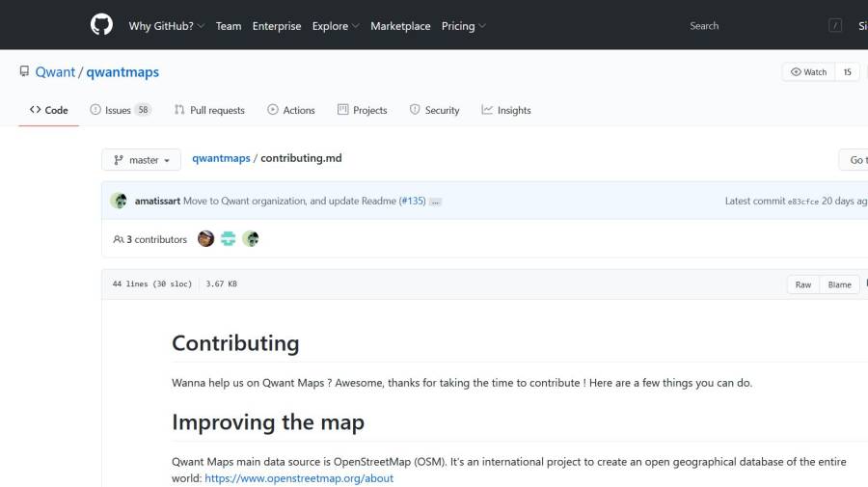Open the qwantmaps breadcrumb link

(221, 158)
